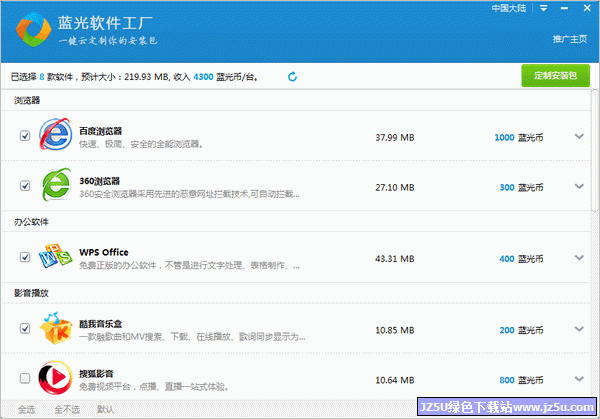Minimize the 蓝光软件工厂 window
The image size is (600, 419).
pos(564,8)
